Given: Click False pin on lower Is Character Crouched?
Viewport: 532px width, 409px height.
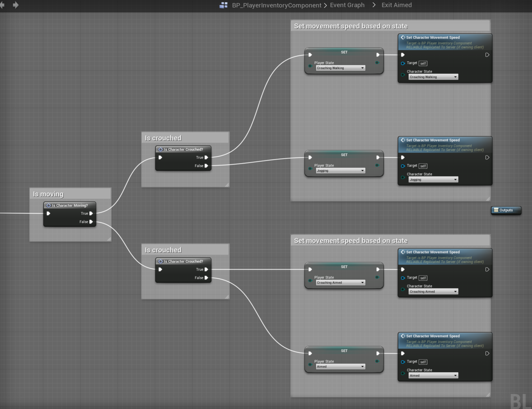Looking at the screenshot, I should click(x=206, y=278).
